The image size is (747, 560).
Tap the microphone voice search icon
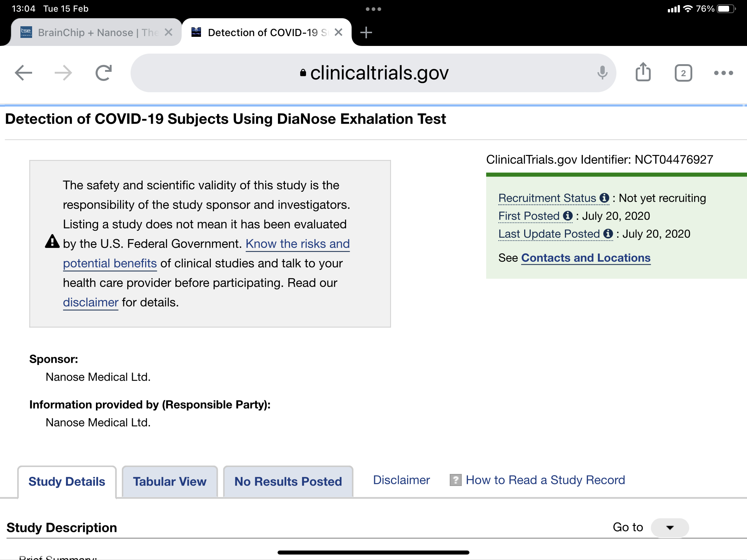tap(602, 73)
